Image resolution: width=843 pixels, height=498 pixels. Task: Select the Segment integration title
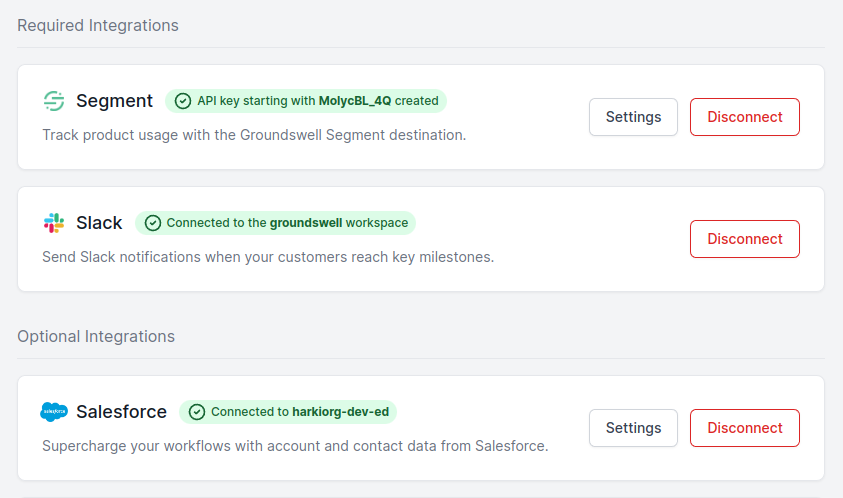[114, 101]
